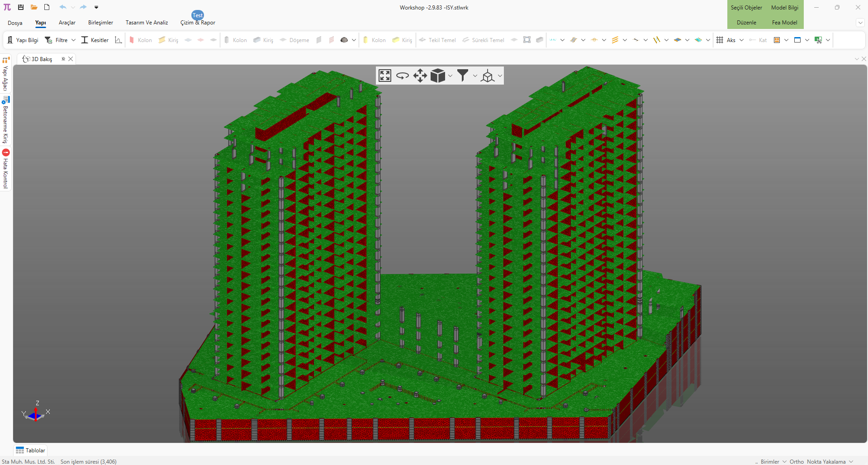
Task: Click the Fea Model button
Action: click(784, 23)
